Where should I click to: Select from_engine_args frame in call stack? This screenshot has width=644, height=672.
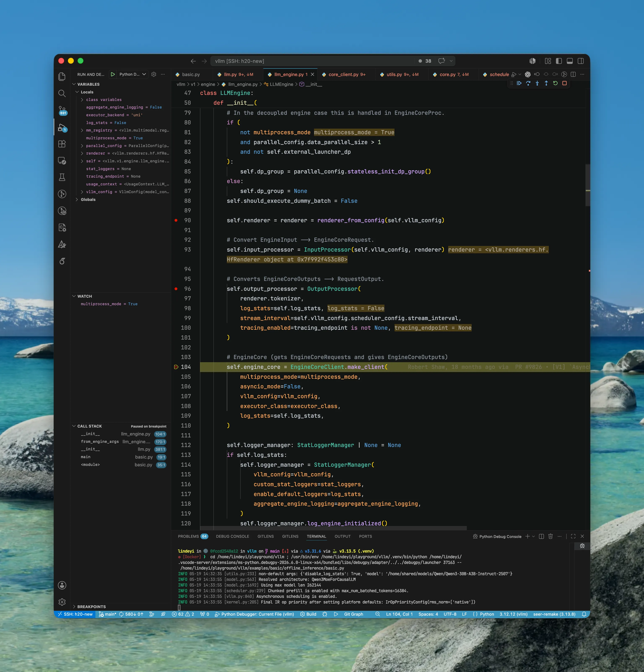point(123,442)
